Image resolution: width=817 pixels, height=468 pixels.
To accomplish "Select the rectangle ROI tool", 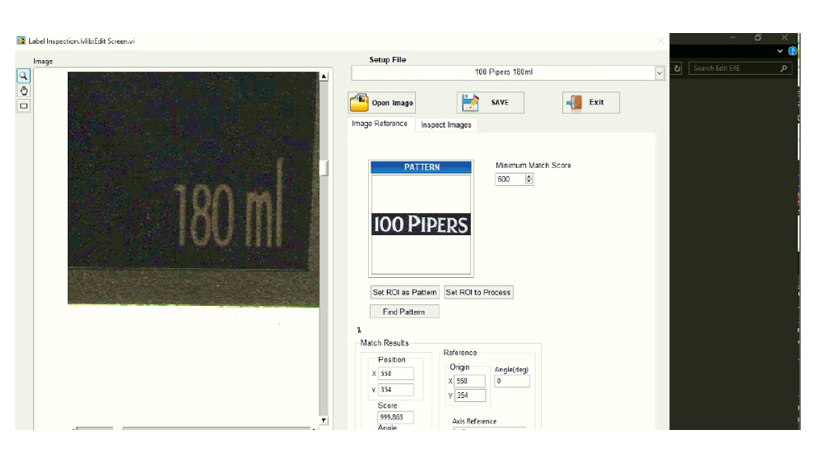I will point(24,105).
